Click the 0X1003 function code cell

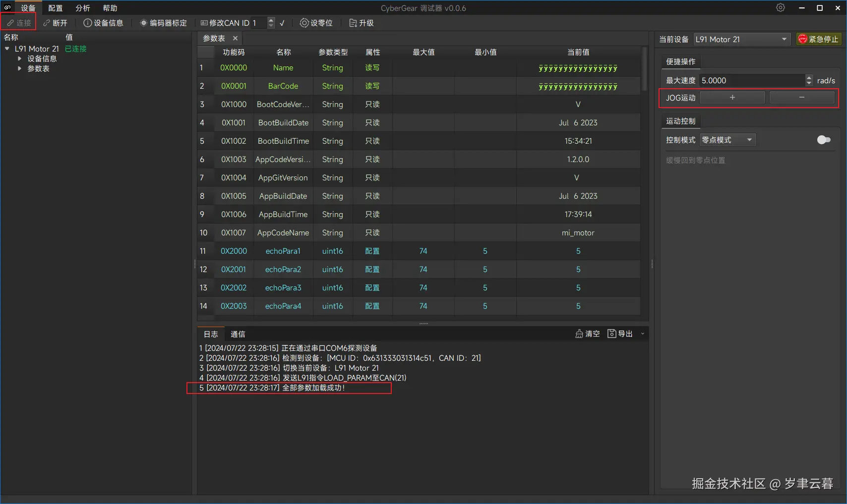[x=234, y=160]
